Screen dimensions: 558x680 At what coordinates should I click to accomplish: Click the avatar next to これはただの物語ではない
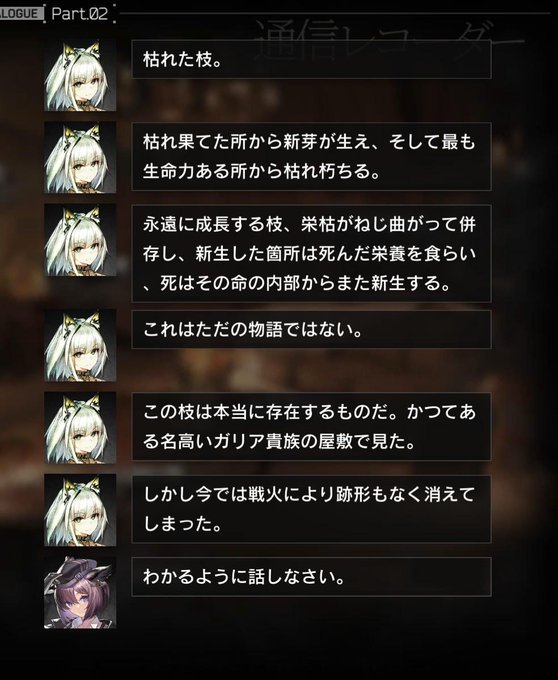point(80,345)
